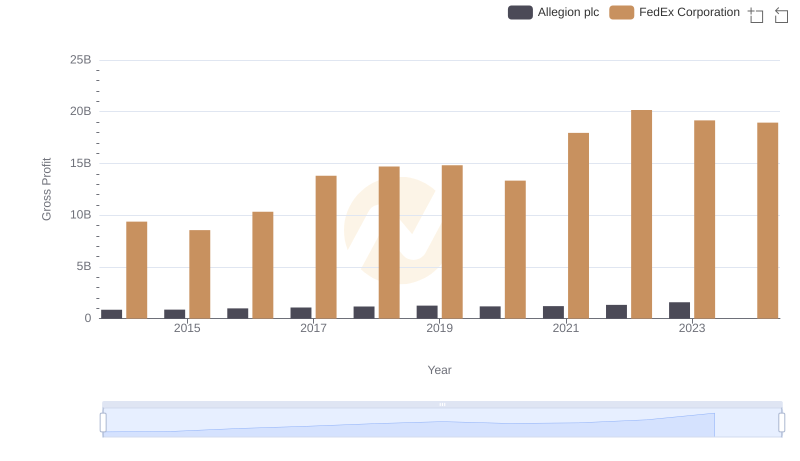
Task: Click the Allegion bar for 2019
Action: click(427, 312)
